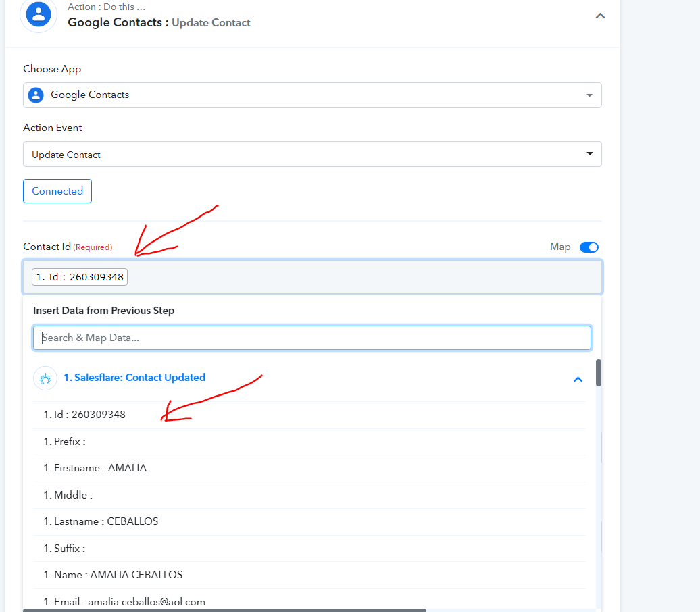Collapse the Salesflare Contact Updated section

click(x=578, y=380)
